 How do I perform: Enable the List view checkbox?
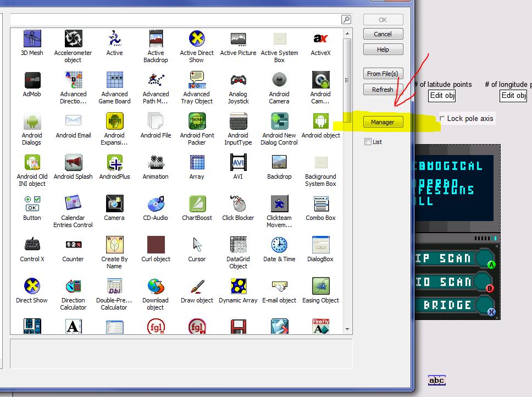coord(368,142)
